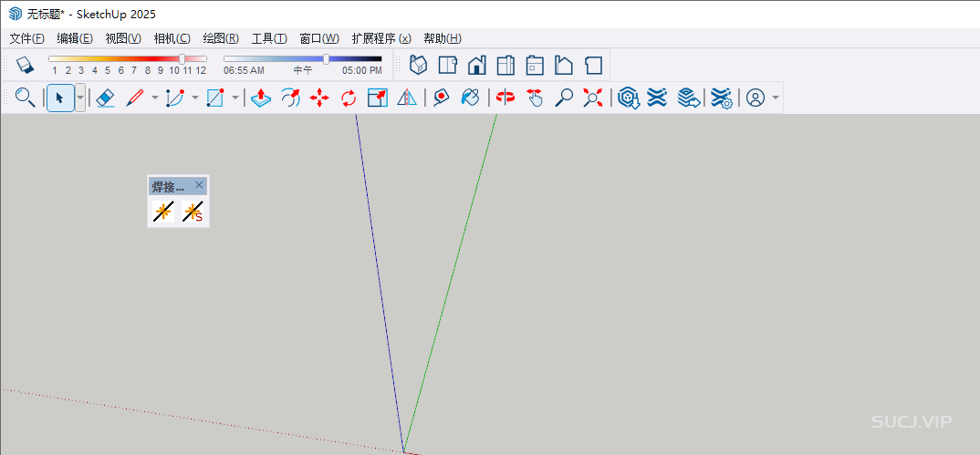980x455 pixels.
Task: Switch to Iso view
Action: tap(418, 65)
